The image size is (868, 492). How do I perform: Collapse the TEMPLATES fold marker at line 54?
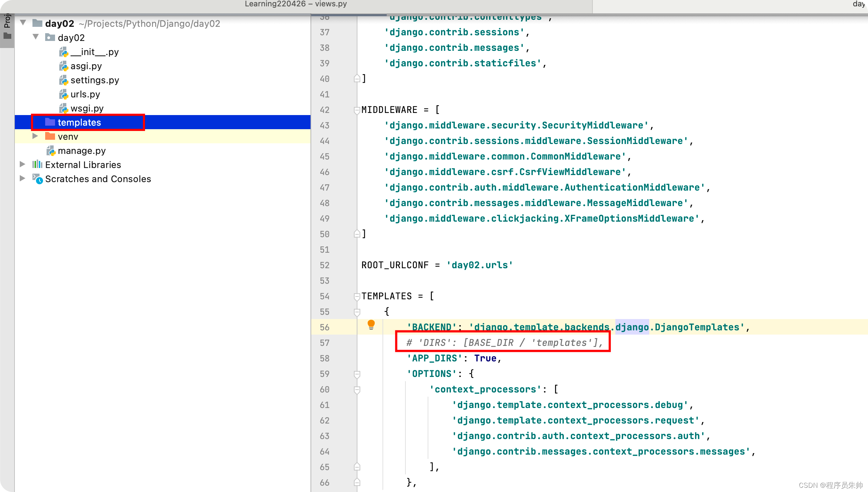click(x=357, y=296)
